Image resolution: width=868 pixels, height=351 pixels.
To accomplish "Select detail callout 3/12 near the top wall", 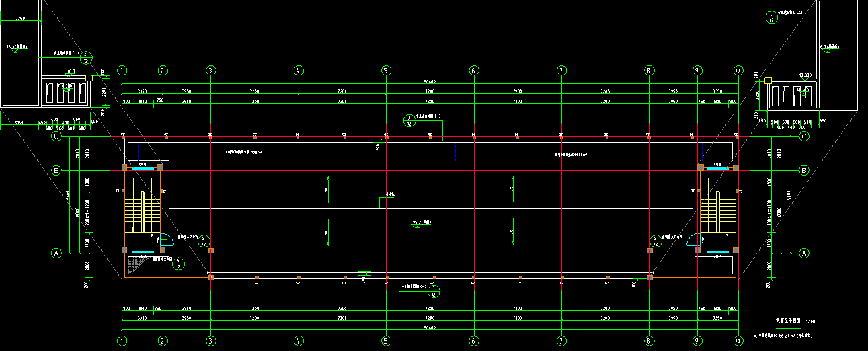I will [409, 120].
